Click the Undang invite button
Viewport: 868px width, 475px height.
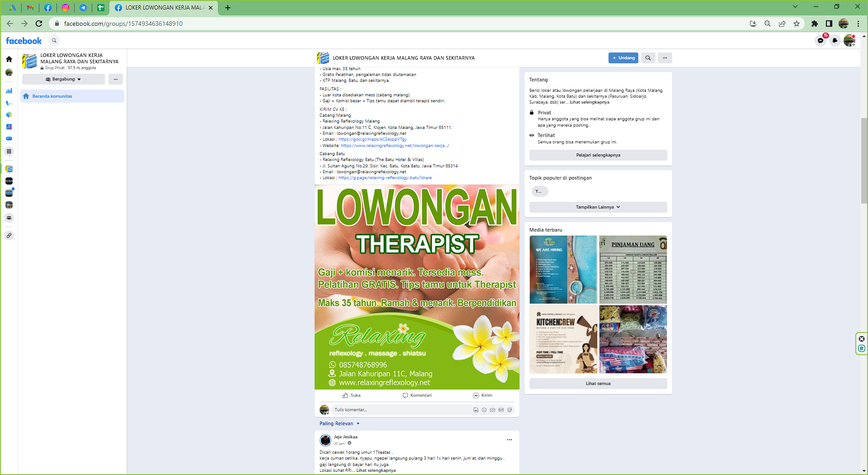pyautogui.click(x=623, y=58)
